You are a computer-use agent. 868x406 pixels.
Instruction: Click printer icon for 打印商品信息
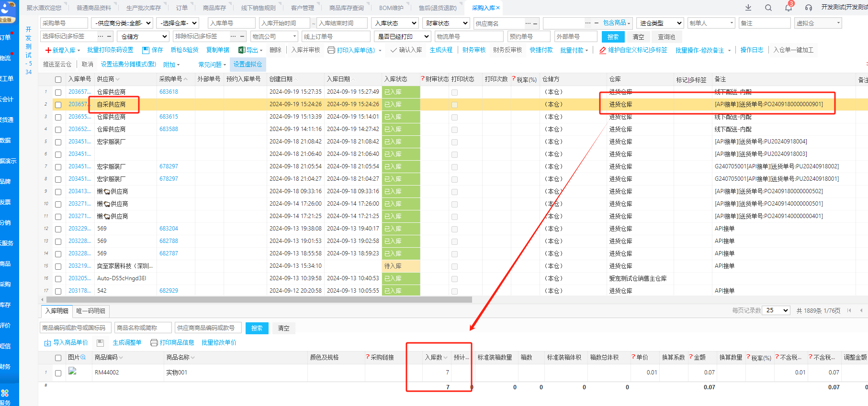[x=154, y=343]
